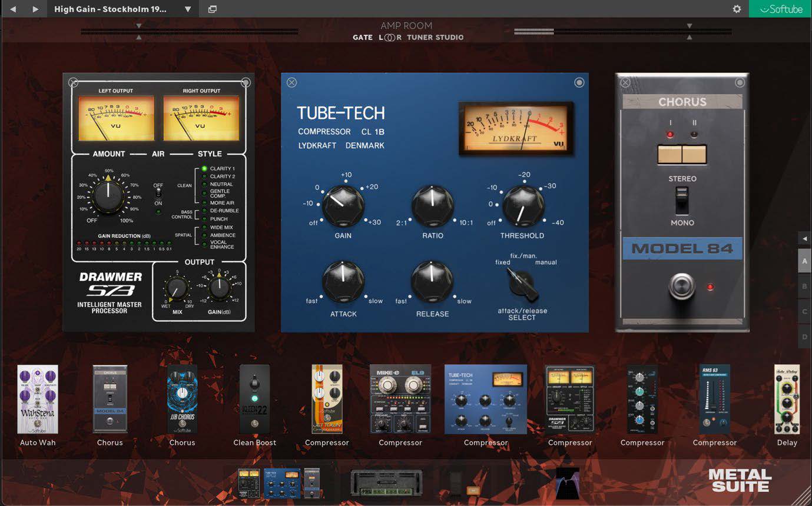This screenshot has height=506, width=812.
Task: Add the Tube Delay effect
Action: click(x=787, y=399)
